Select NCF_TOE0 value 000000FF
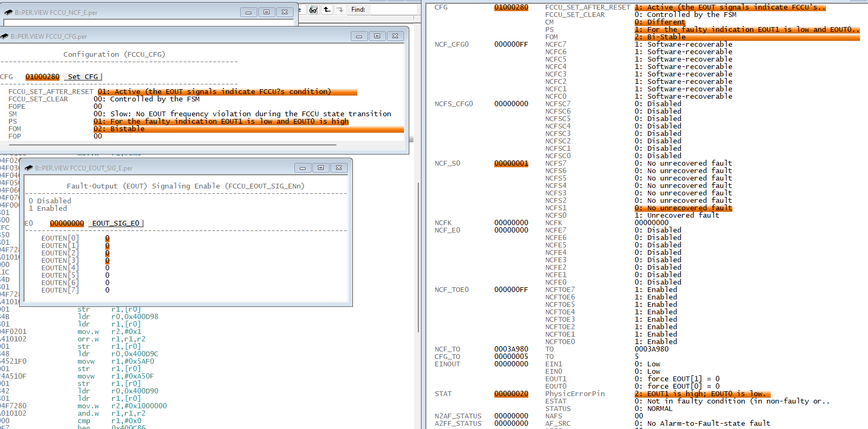Screen dimensions: 868x429 [511, 290]
